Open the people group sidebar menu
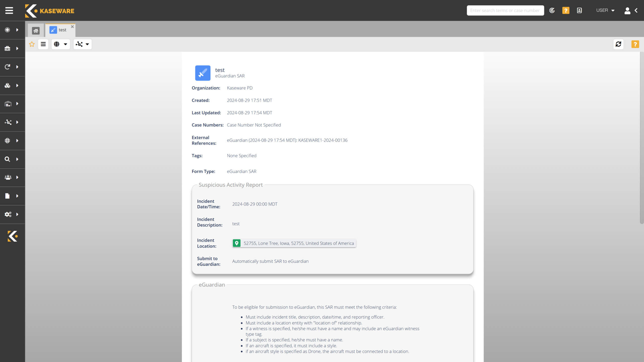This screenshot has width=644, height=362. tap(8, 177)
